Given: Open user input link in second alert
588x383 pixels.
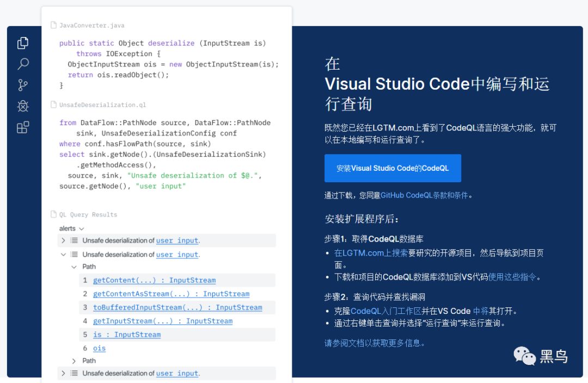Looking at the screenshot, I should 177,255.
